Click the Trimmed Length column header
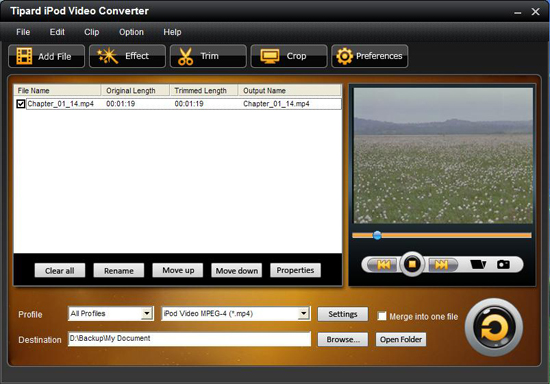 (x=204, y=90)
